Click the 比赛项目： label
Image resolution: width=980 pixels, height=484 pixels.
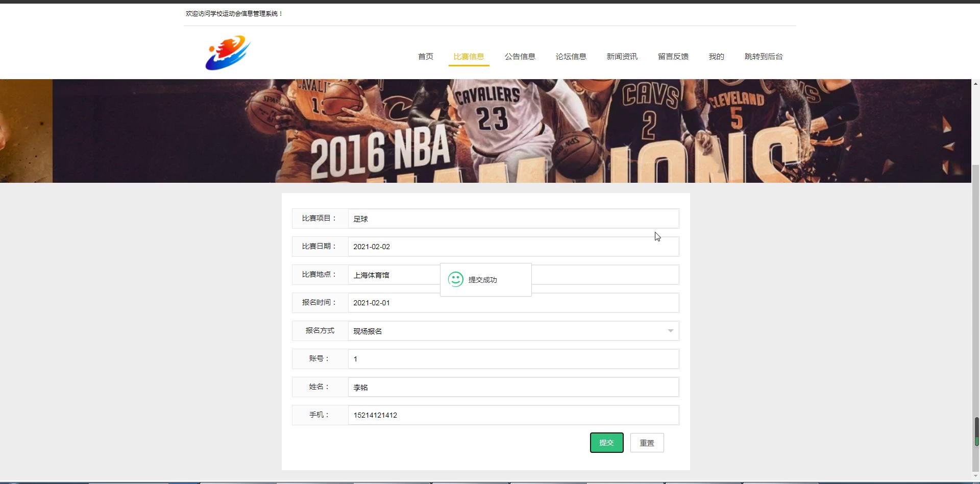pos(320,219)
